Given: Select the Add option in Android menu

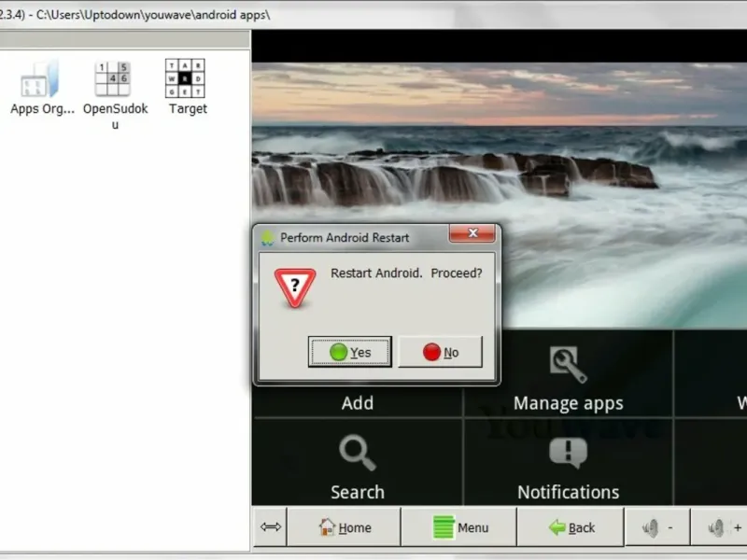Looking at the screenshot, I should tap(358, 403).
